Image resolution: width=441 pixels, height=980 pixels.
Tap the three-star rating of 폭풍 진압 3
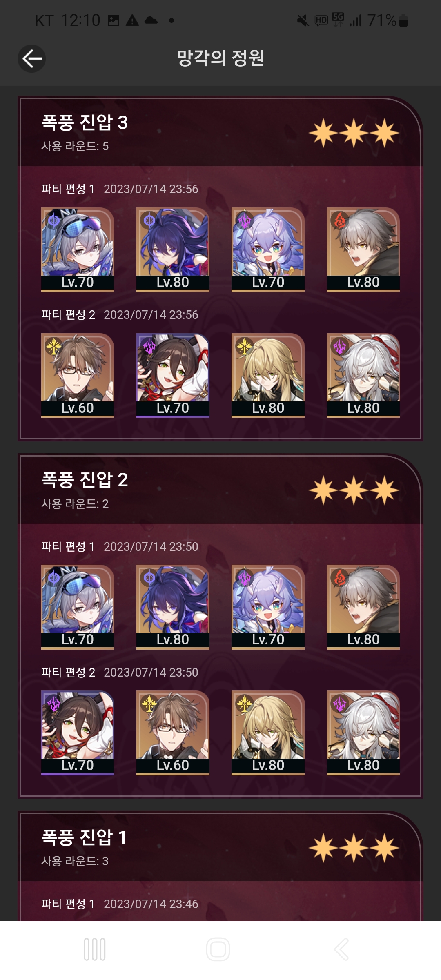click(x=354, y=133)
